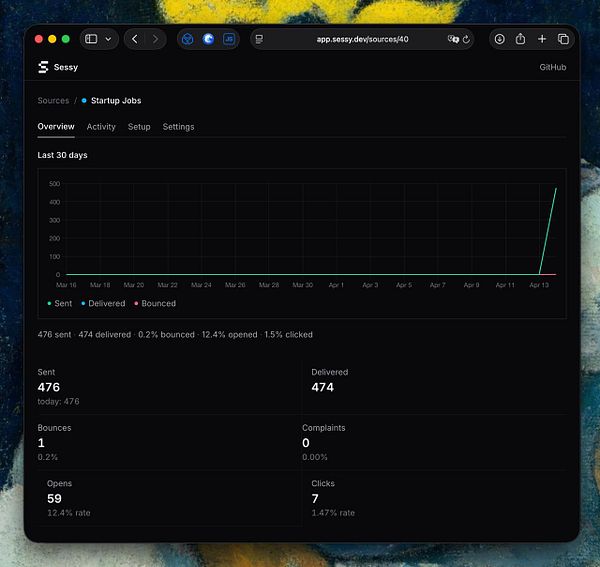Click the '12.4% rate' text under Opens

pos(69,513)
